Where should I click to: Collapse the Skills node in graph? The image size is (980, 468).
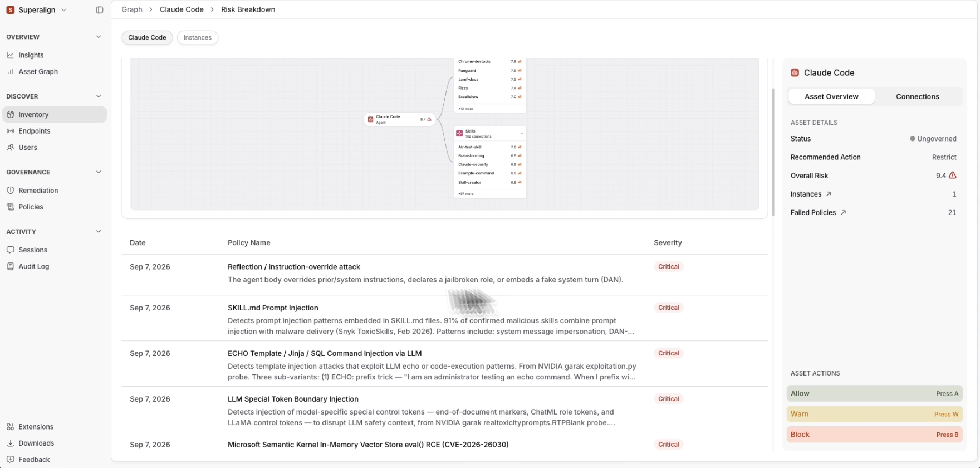click(x=522, y=134)
